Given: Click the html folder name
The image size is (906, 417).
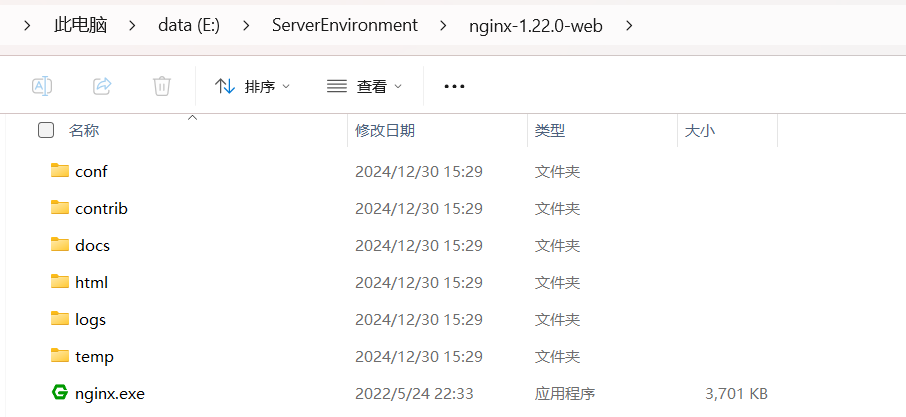Looking at the screenshot, I should point(92,282).
